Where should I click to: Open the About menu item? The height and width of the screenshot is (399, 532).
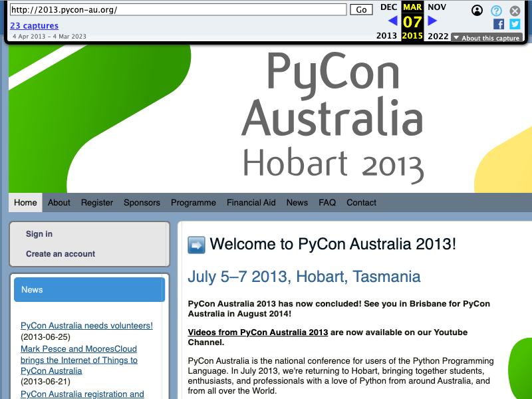click(x=59, y=203)
